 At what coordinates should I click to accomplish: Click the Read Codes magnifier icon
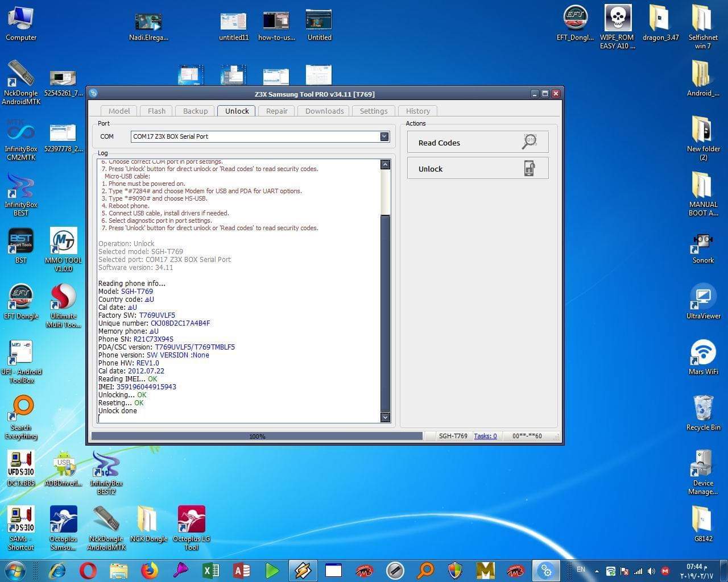pyautogui.click(x=530, y=142)
